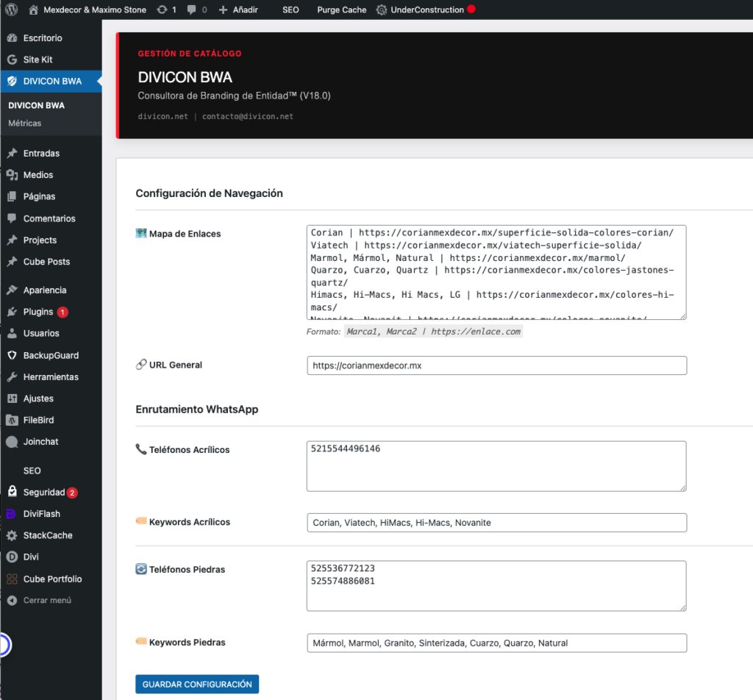Open Mexdecor & Maximo Stone site link
The width and height of the screenshot is (753, 700).
(x=95, y=10)
